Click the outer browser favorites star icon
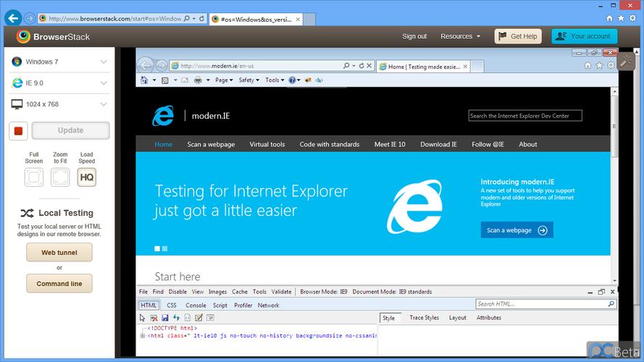Image resolution: width=644 pixels, height=362 pixels. pos(621,18)
